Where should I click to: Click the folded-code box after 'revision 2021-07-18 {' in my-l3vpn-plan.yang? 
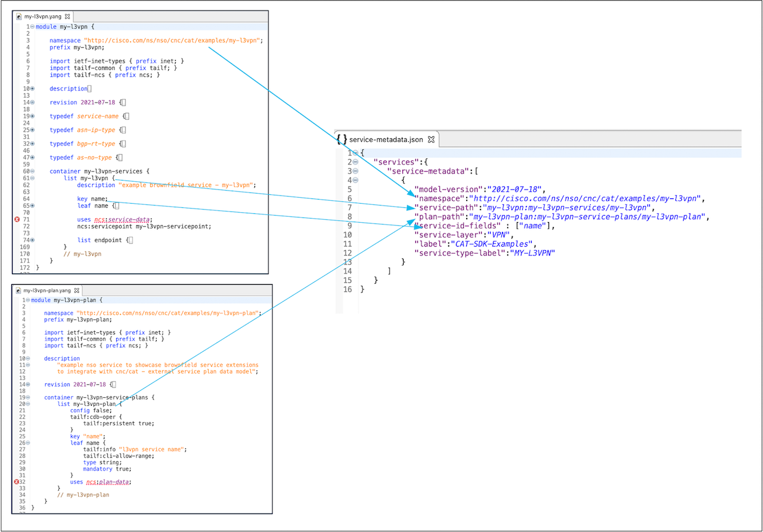click(x=114, y=384)
